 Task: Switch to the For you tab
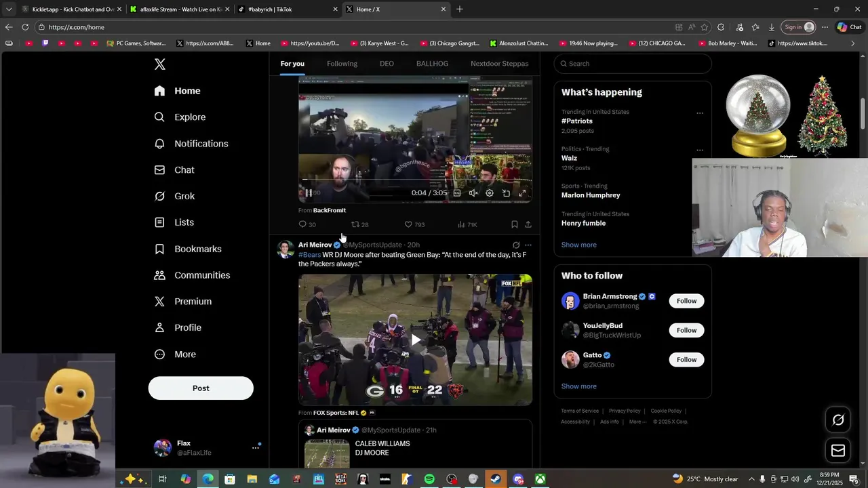(292, 64)
